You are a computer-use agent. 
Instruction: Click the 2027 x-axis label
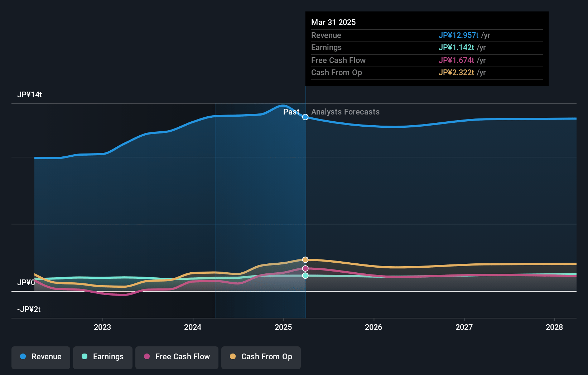[464, 327]
